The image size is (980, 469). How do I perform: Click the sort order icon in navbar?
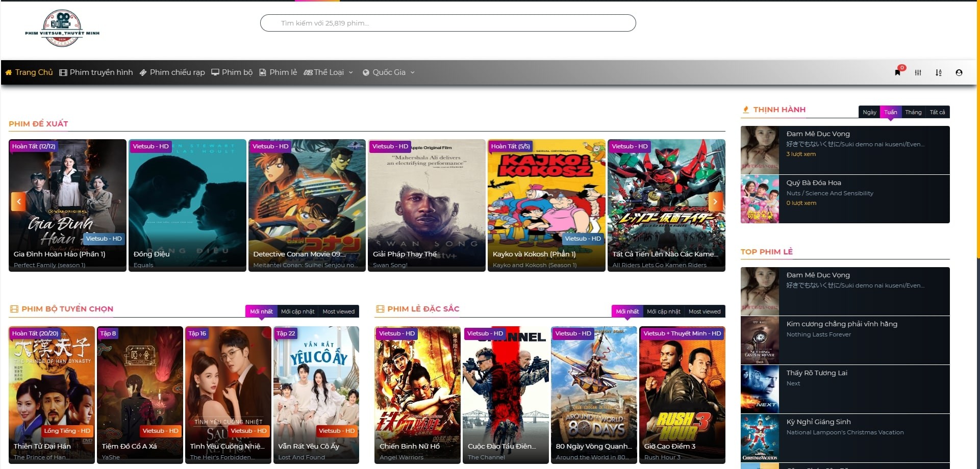point(939,73)
